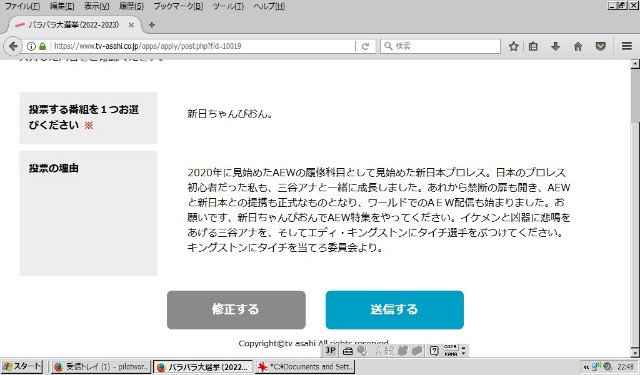Toggle the KANA indicator on the language bar

tap(450, 354)
